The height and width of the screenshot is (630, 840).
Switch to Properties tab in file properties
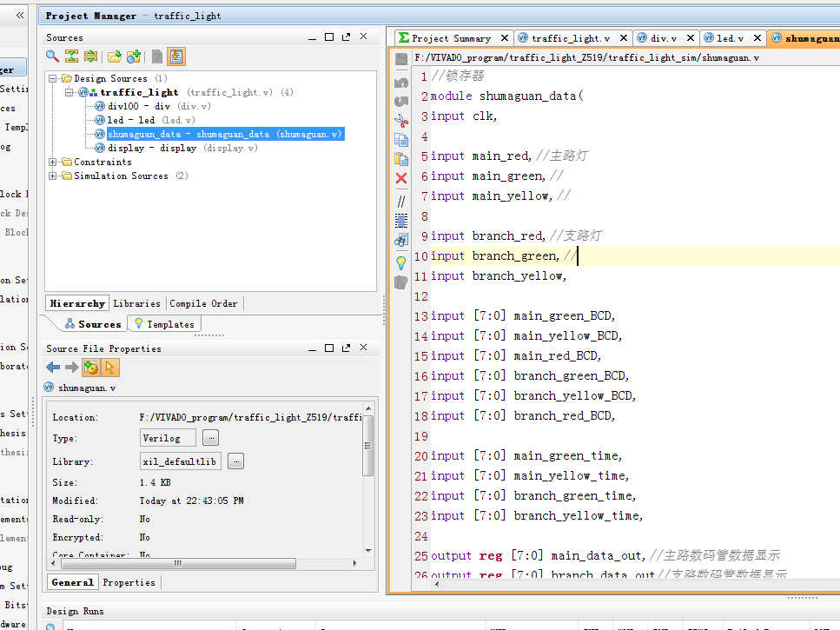point(129,582)
